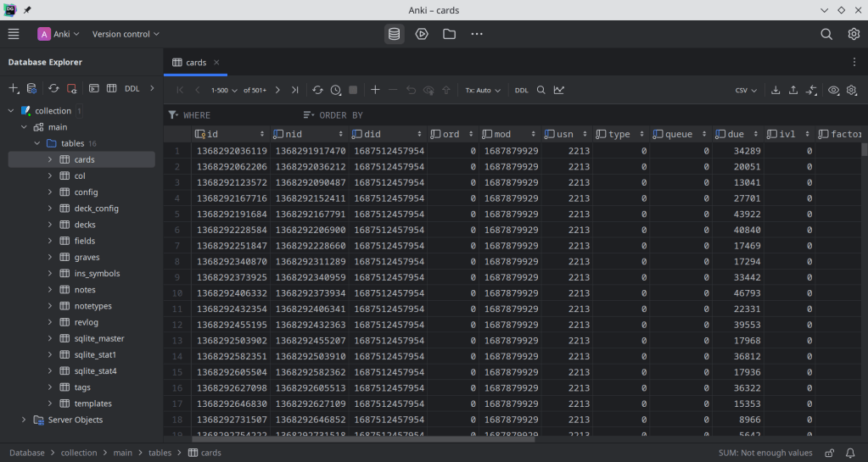The width and height of the screenshot is (868, 462).
Task: Click Reload Page icon in grid toolbar
Action: (x=317, y=90)
